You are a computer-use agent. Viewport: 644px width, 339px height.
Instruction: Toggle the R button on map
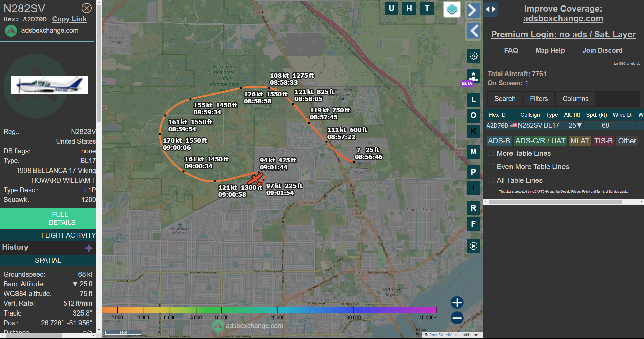(473, 208)
